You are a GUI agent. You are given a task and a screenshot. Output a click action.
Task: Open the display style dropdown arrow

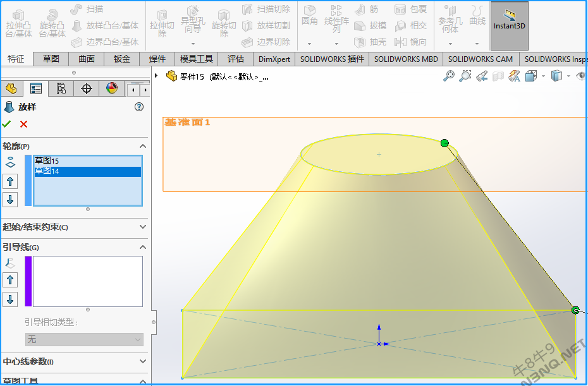pyautogui.click(x=568, y=76)
